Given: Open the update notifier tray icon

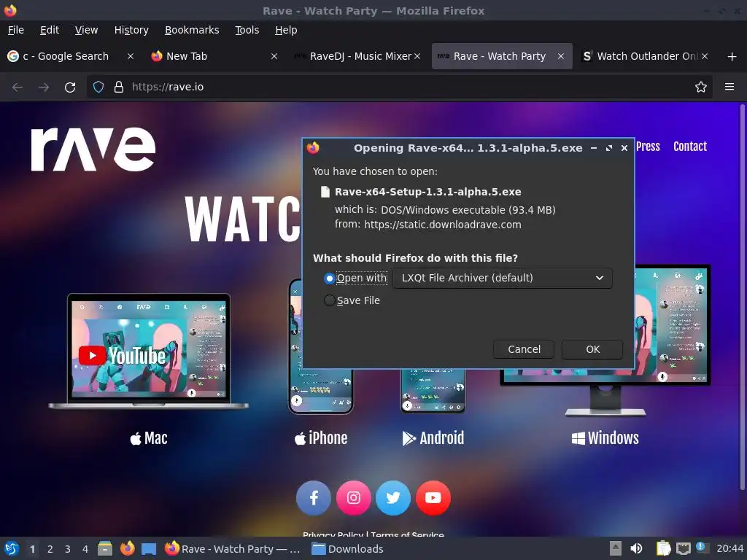Looking at the screenshot, I should click(x=702, y=548).
